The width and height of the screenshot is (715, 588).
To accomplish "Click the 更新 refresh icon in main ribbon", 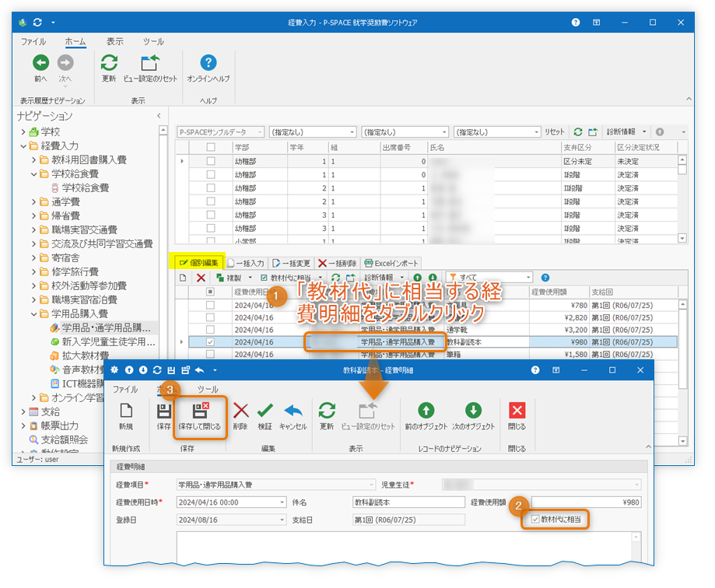I will (109, 62).
